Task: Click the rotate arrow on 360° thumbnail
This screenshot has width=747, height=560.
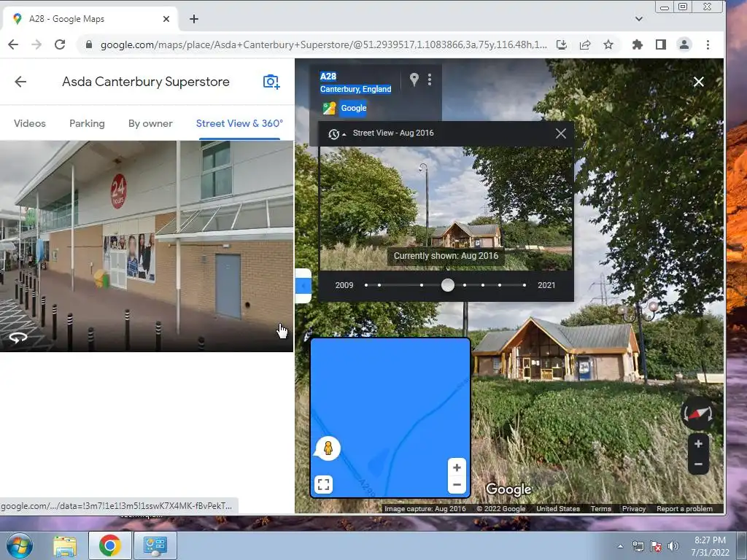Action: [x=18, y=338]
